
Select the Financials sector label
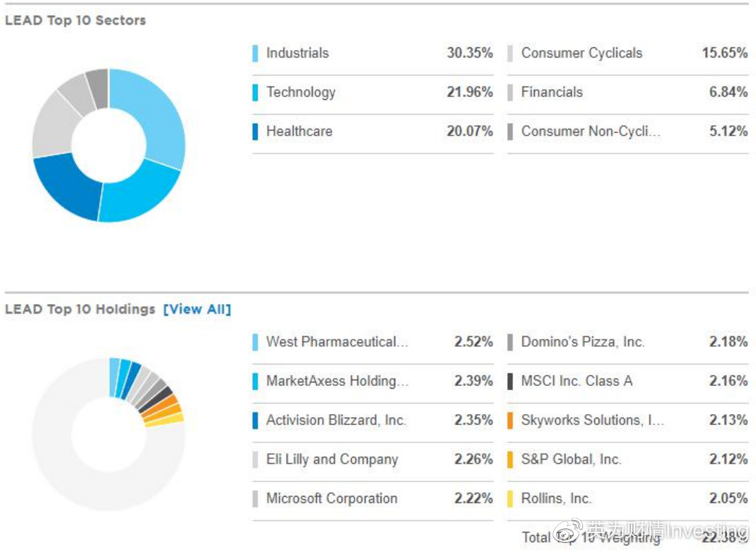tap(552, 92)
